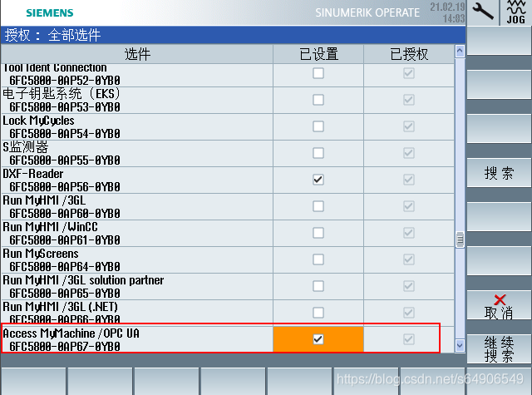Select the Run MyHMI /WinCC row

(228, 233)
